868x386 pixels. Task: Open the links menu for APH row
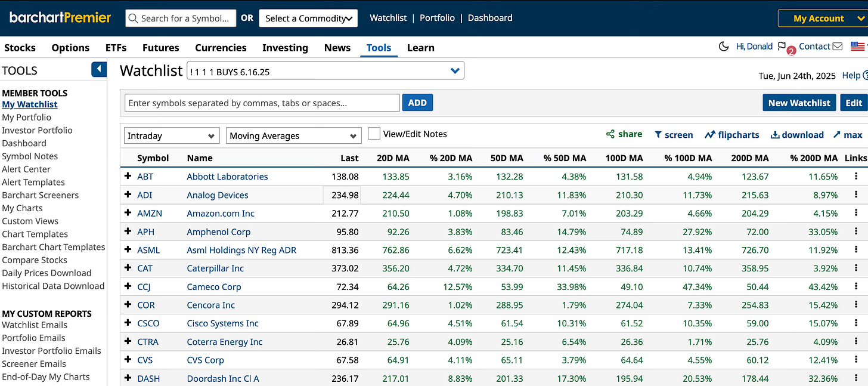pyautogui.click(x=856, y=231)
